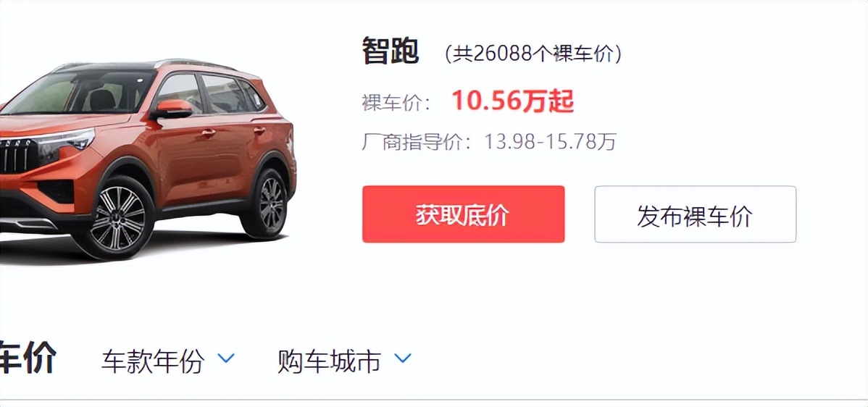Click the 裸车价 gray label
Screen dimensions: 868x407
396,103
